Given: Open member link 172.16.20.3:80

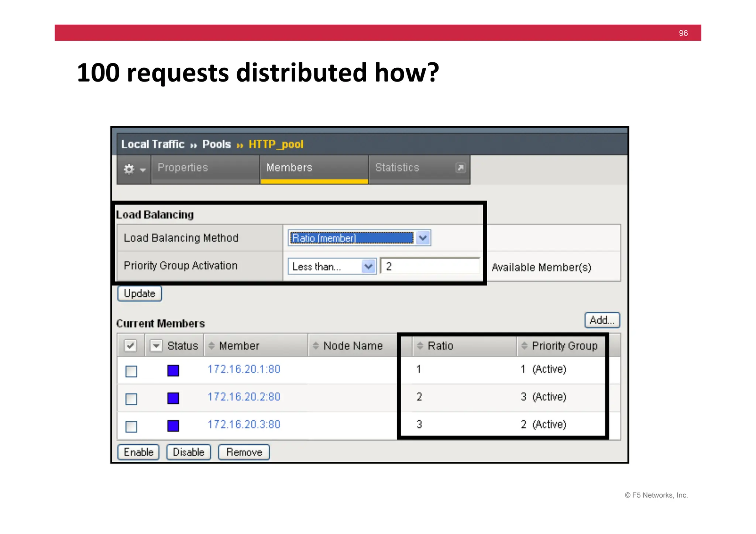Looking at the screenshot, I should [x=244, y=425].
